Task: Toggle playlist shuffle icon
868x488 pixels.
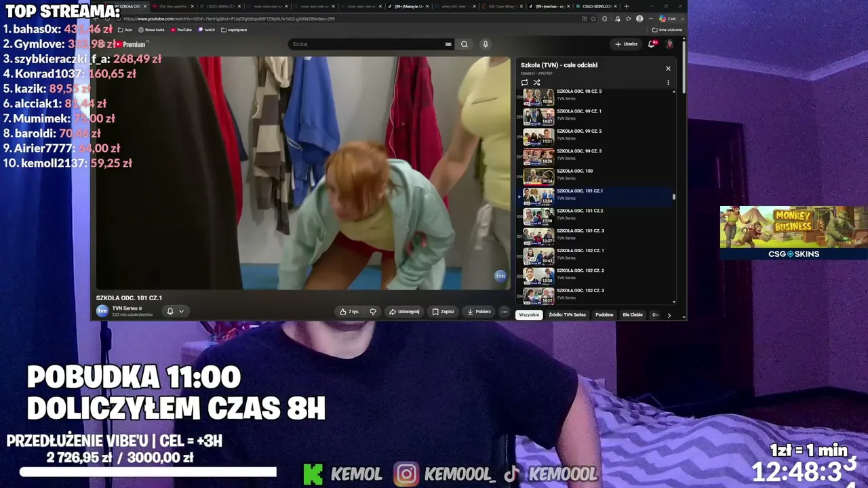Action: (536, 83)
